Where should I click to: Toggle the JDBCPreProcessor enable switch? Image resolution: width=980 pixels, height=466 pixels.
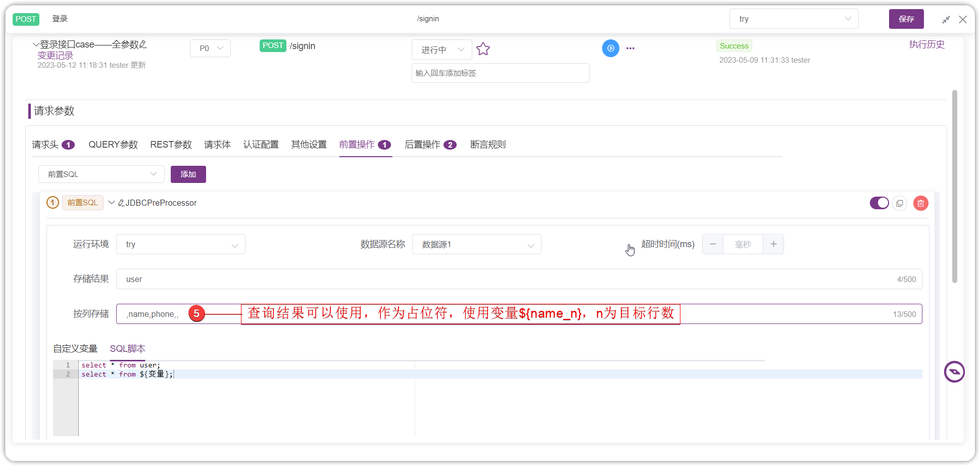click(x=879, y=203)
